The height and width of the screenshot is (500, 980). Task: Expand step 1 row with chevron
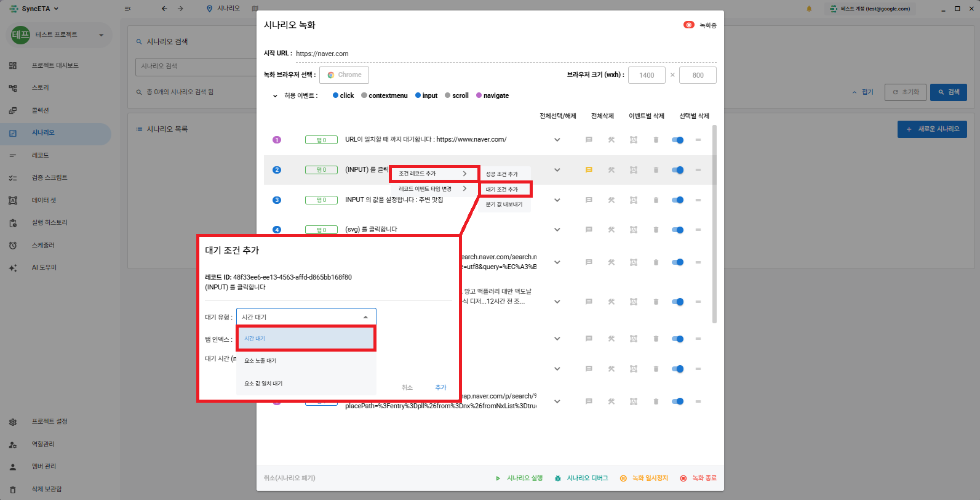tap(557, 140)
